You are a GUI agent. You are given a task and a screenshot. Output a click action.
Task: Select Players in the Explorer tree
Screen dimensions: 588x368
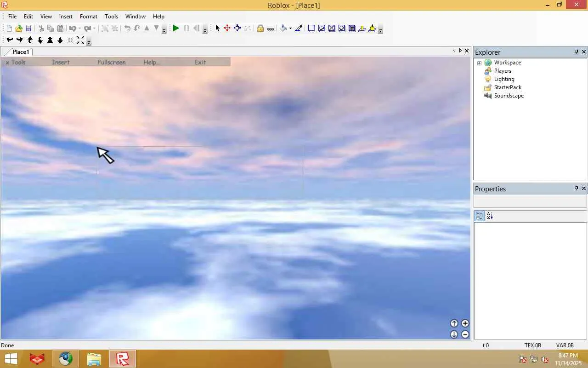(503, 71)
